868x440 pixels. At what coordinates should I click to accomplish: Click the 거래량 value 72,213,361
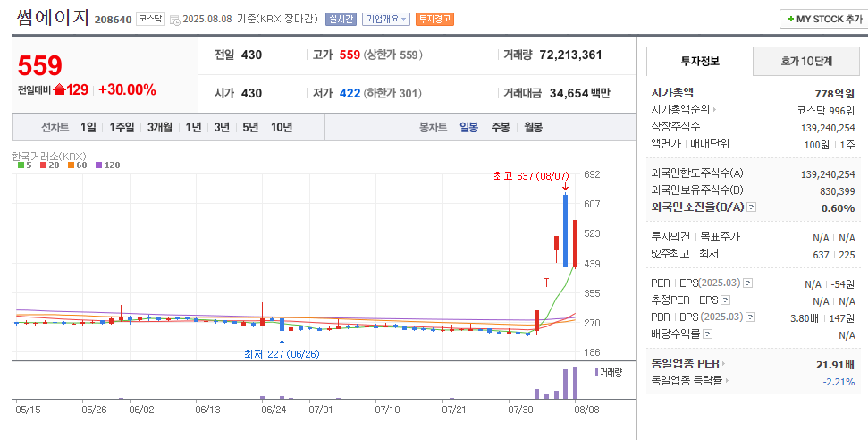(570, 55)
